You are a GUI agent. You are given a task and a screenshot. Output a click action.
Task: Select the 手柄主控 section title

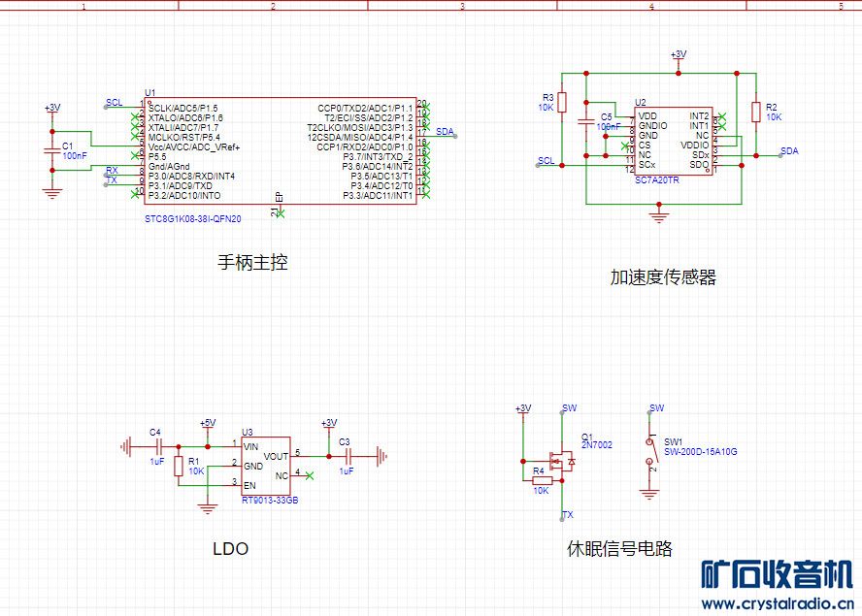point(252,262)
